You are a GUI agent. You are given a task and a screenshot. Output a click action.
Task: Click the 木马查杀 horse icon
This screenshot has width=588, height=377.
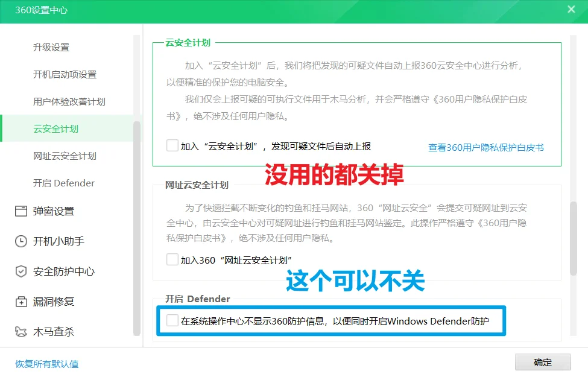21,332
